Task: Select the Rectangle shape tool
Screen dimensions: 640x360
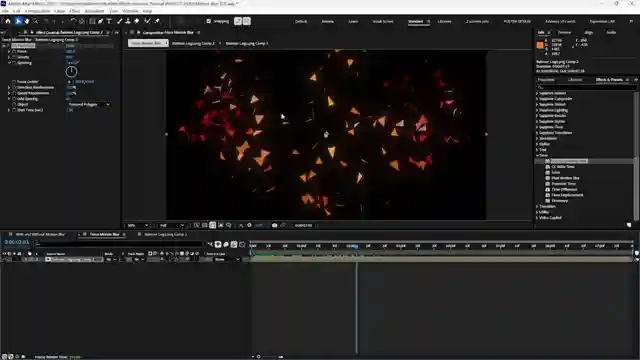Action: [92, 21]
